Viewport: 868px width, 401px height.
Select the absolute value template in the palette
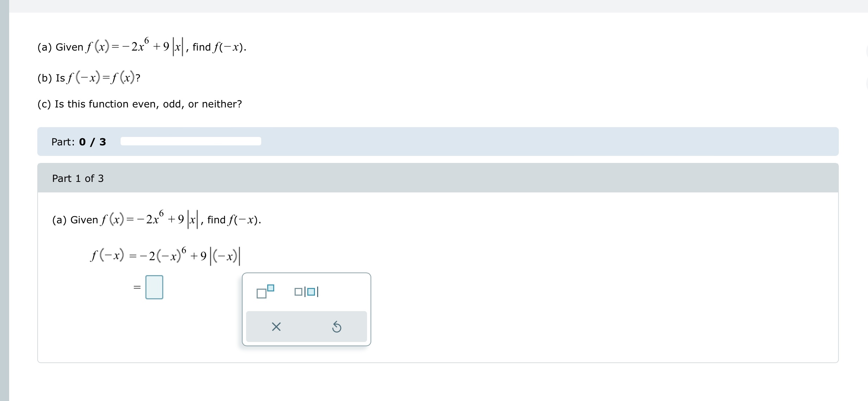click(306, 291)
